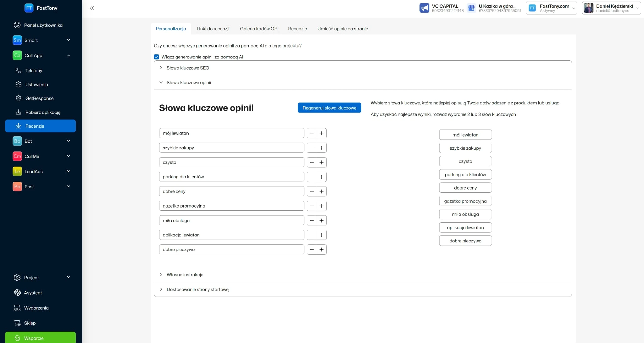Remove the 'szybkie zakupy' keyword with minus
Viewport: 644px width, 343px height.
312,148
